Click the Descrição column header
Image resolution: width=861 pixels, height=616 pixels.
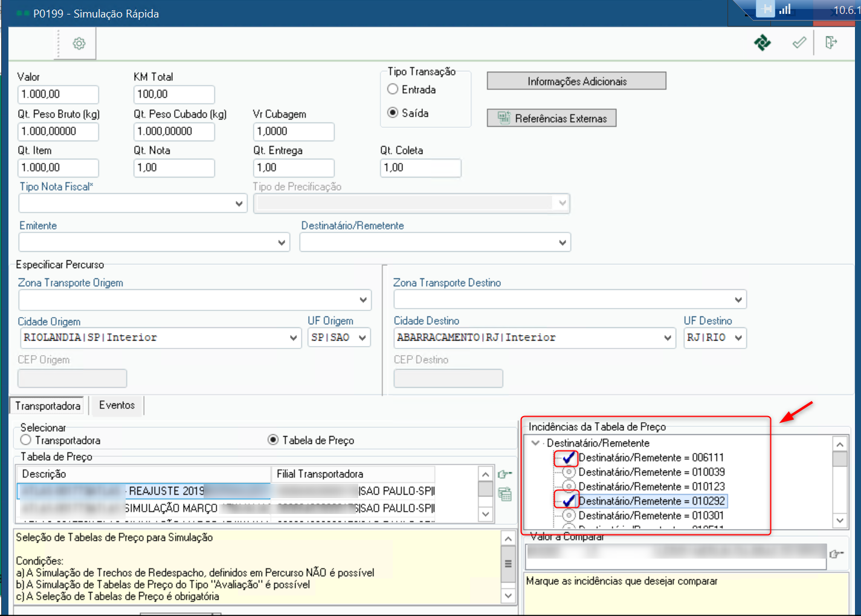point(144,474)
